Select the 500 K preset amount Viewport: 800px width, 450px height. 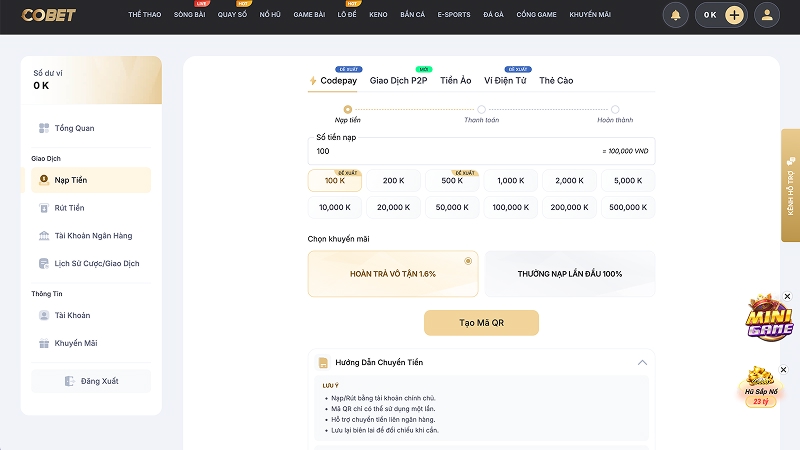[x=453, y=181]
